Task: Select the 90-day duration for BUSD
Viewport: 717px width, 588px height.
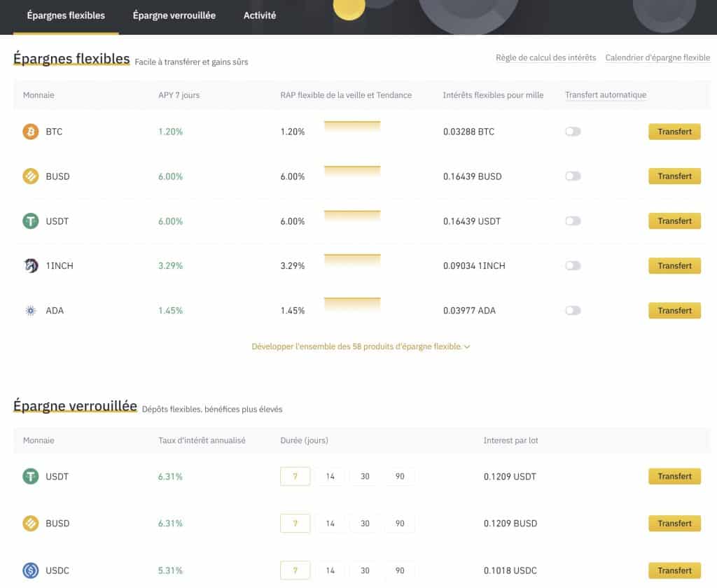Action: click(400, 524)
